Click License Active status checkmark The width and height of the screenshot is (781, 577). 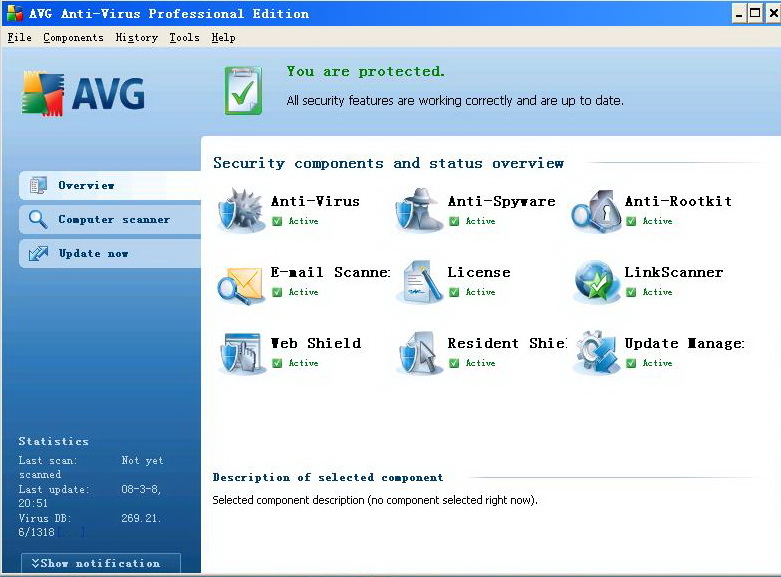pyautogui.click(x=454, y=292)
